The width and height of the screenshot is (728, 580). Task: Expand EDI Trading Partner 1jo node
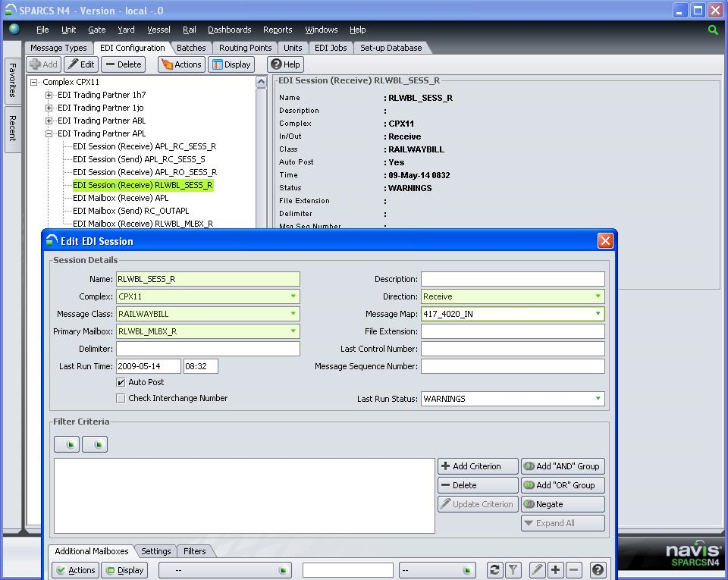coord(49,108)
